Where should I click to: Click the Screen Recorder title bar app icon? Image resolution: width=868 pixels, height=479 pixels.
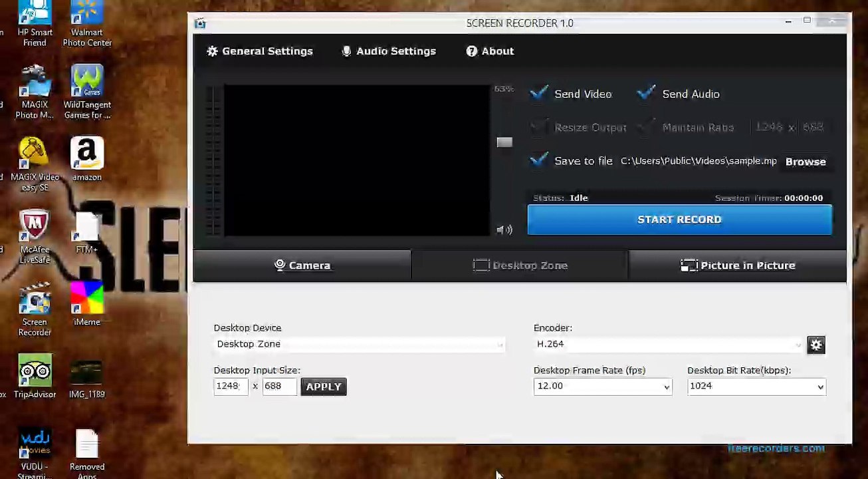tap(201, 24)
